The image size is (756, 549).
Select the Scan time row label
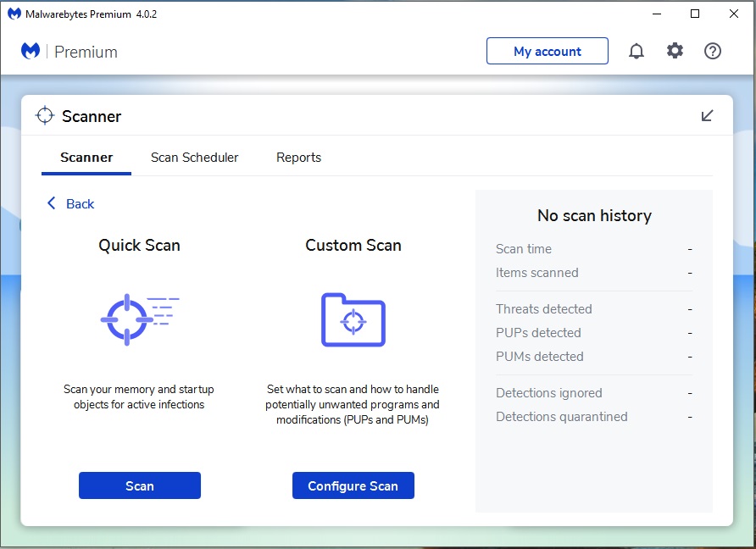(524, 249)
